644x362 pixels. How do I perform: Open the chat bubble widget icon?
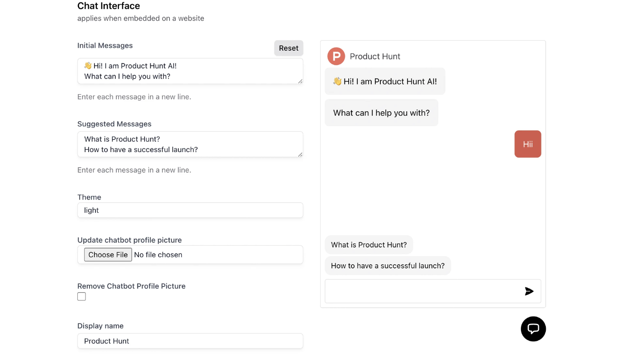click(x=533, y=329)
